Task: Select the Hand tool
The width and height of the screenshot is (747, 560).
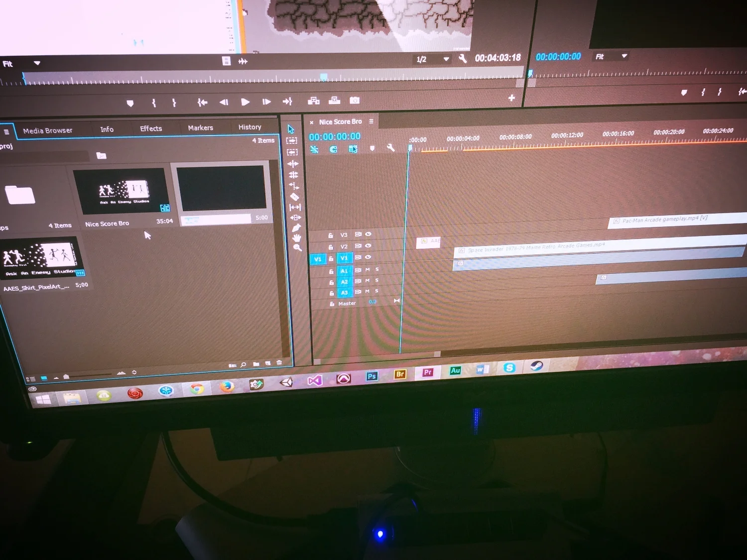Action: 297,238
